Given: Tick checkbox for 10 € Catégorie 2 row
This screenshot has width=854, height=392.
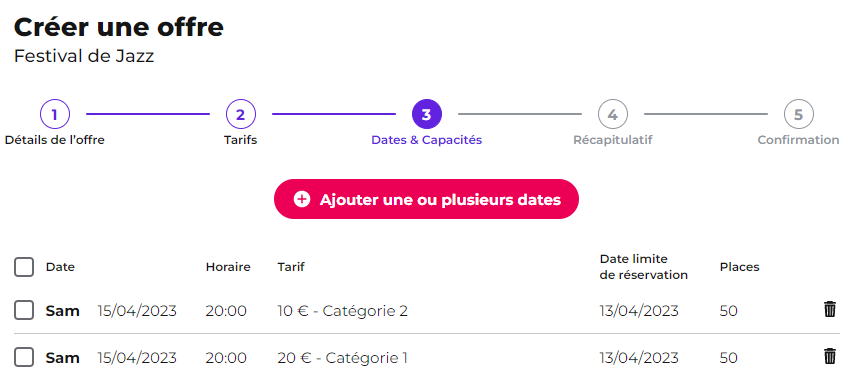Looking at the screenshot, I should [24, 310].
